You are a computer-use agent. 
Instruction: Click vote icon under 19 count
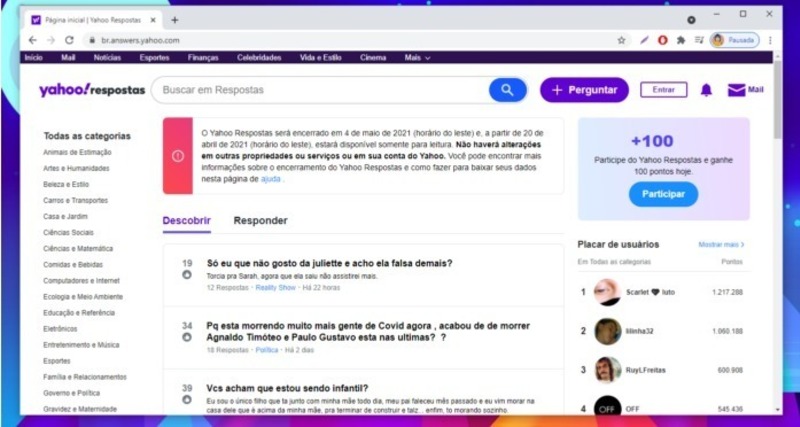(x=187, y=275)
